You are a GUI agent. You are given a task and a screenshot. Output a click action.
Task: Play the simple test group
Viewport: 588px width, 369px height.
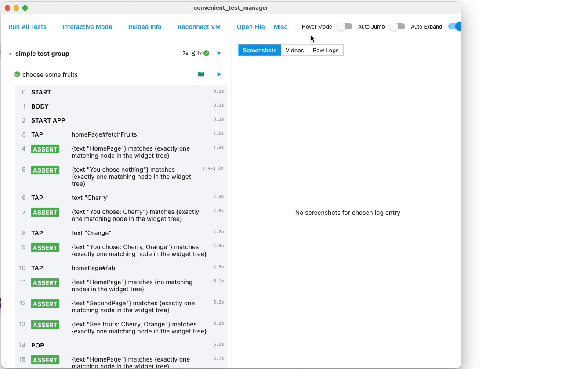pos(219,53)
